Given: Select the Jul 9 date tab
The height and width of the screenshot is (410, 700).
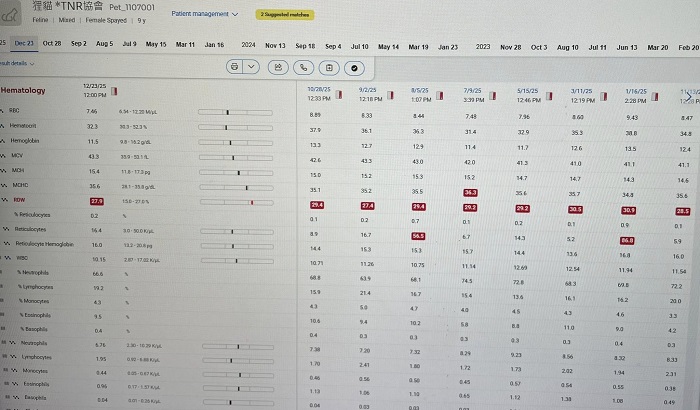Looking at the screenshot, I should pos(129,44).
